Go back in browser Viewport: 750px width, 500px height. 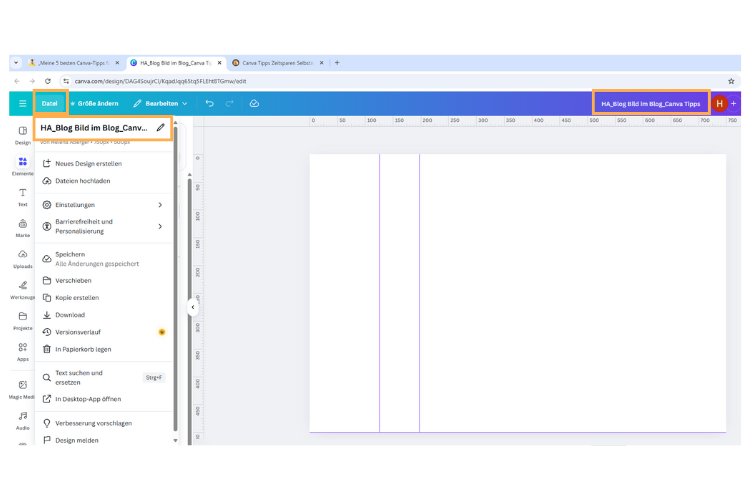tap(17, 81)
